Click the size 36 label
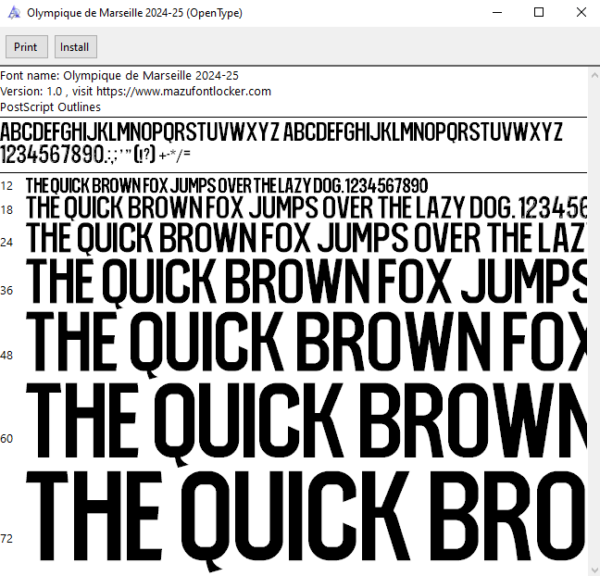The height and width of the screenshot is (576, 600). 7,290
